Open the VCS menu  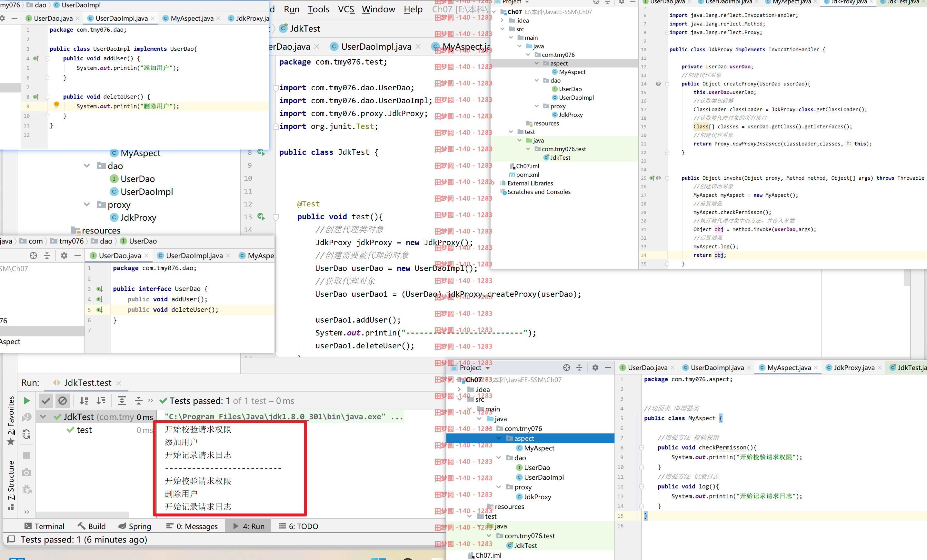click(346, 9)
